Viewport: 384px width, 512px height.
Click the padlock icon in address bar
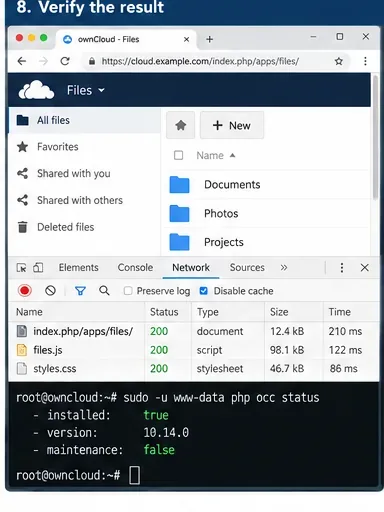[x=92, y=61]
